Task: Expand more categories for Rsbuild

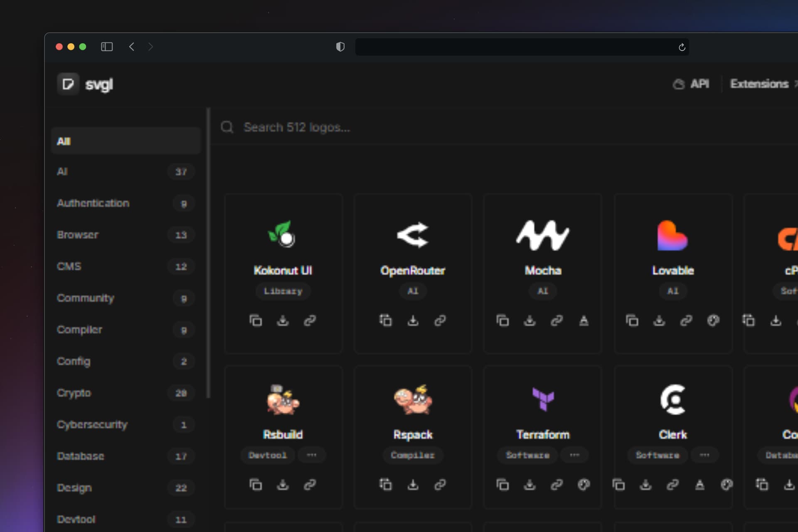Action: (x=311, y=455)
